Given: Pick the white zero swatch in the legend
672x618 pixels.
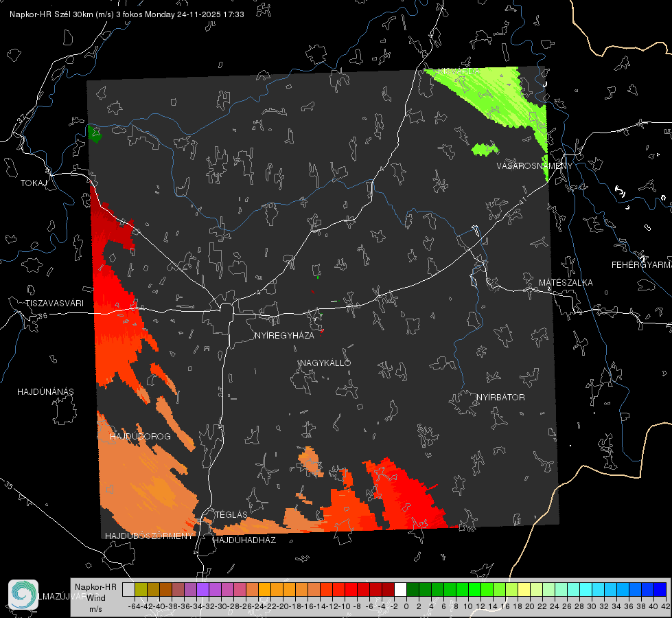Looking at the screenshot, I should point(400,590).
